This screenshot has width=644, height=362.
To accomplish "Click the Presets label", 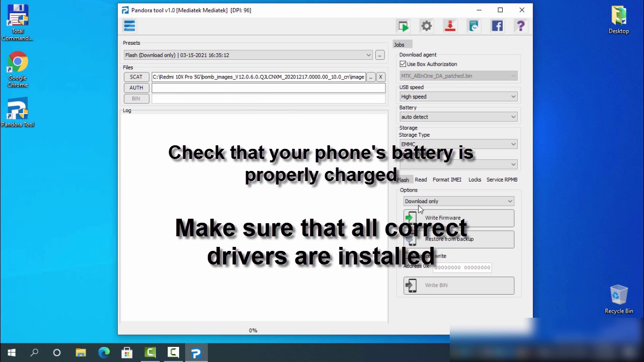I will click(131, 43).
